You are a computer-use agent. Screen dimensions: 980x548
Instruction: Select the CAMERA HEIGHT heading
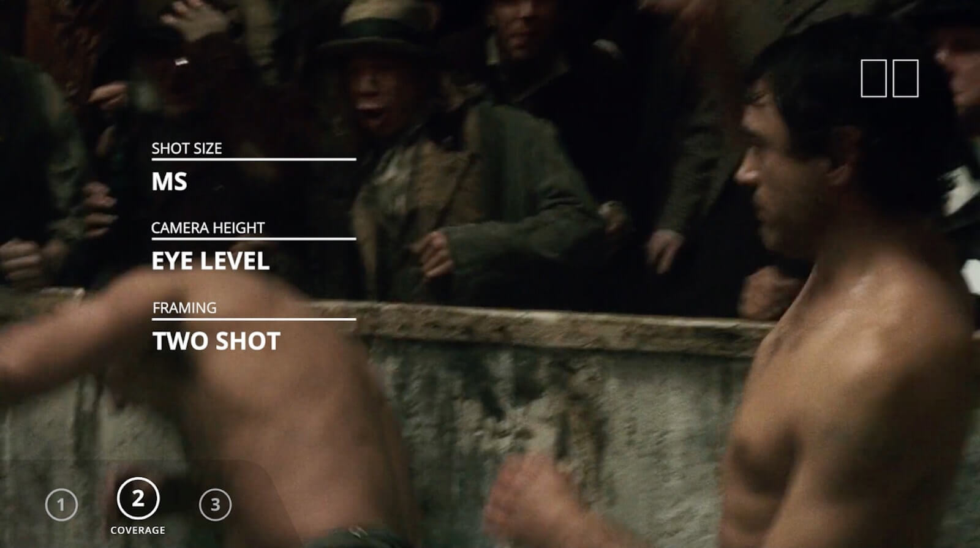point(208,228)
